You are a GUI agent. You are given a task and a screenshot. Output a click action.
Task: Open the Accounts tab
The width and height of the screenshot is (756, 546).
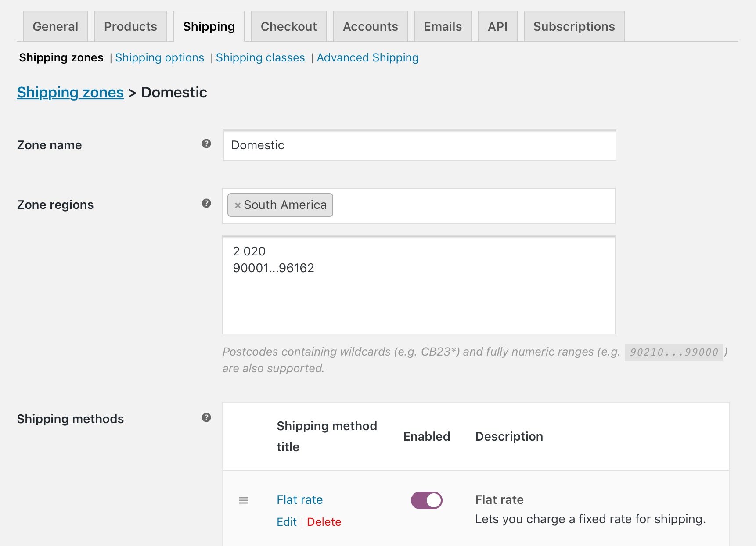(371, 26)
